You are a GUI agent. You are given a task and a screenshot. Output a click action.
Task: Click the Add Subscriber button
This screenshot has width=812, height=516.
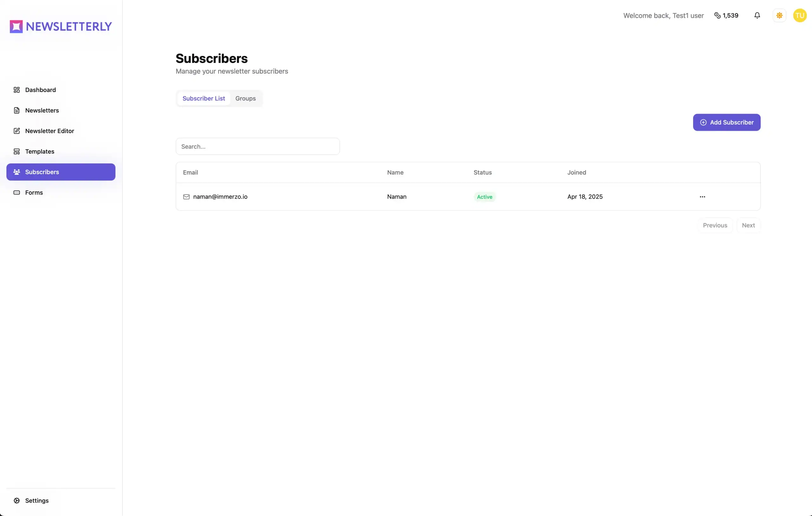click(x=727, y=122)
